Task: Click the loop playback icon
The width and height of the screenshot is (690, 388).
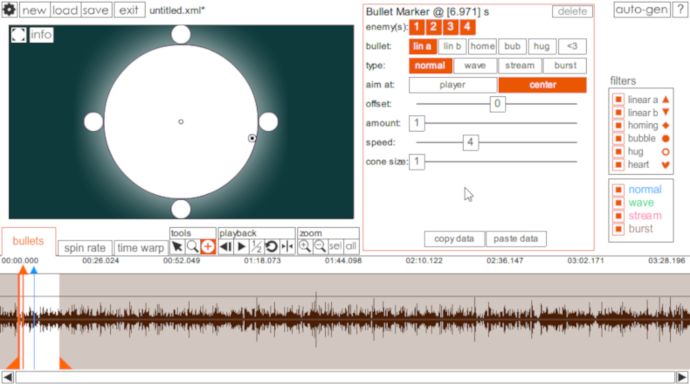Action: pyautogui.click(x=272, y=247)
